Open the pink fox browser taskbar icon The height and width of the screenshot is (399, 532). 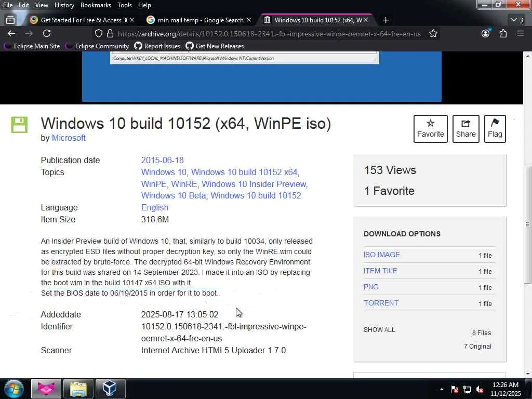46,389
